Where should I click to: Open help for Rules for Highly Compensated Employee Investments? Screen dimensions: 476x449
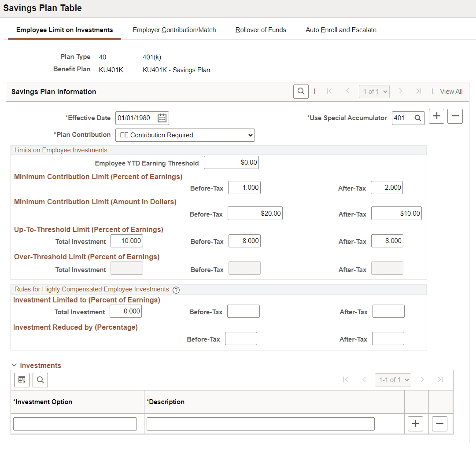tap(176, 290)
